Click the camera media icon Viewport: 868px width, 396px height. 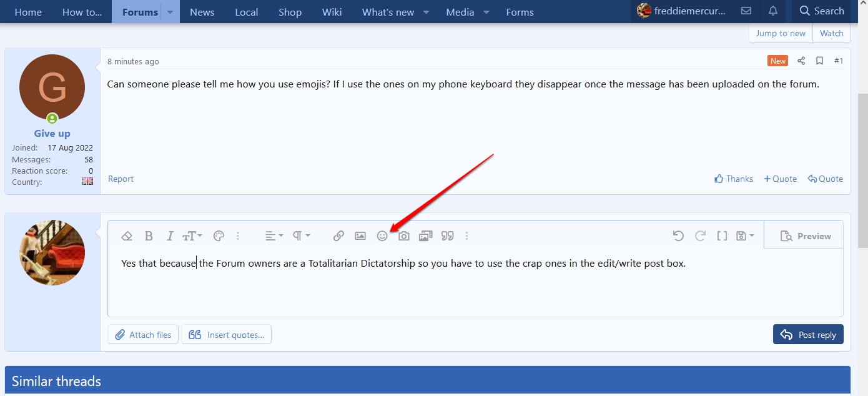[404, 236]
